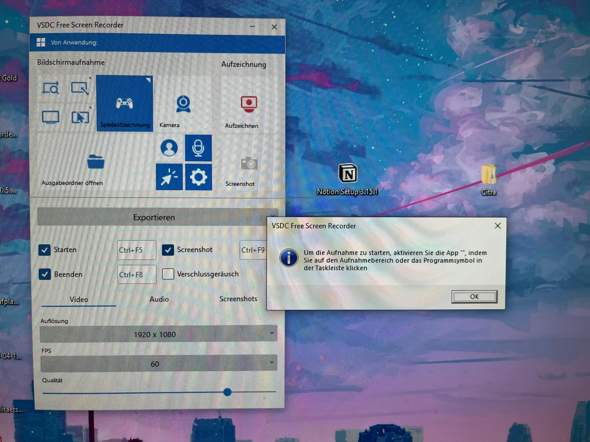Click the blue info icon in dialog
Viewport: 590px width, 442px height.
coord(289,257)
